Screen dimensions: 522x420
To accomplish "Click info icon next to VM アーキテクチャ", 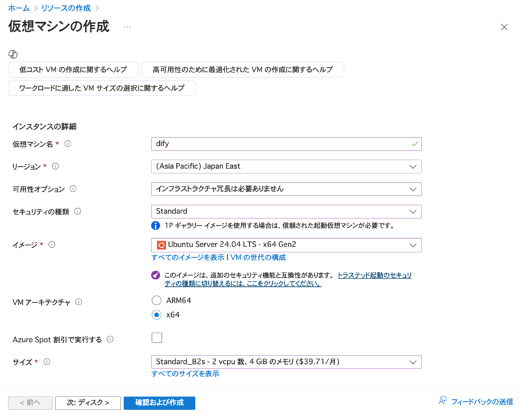I will click(x=78, y=302).
